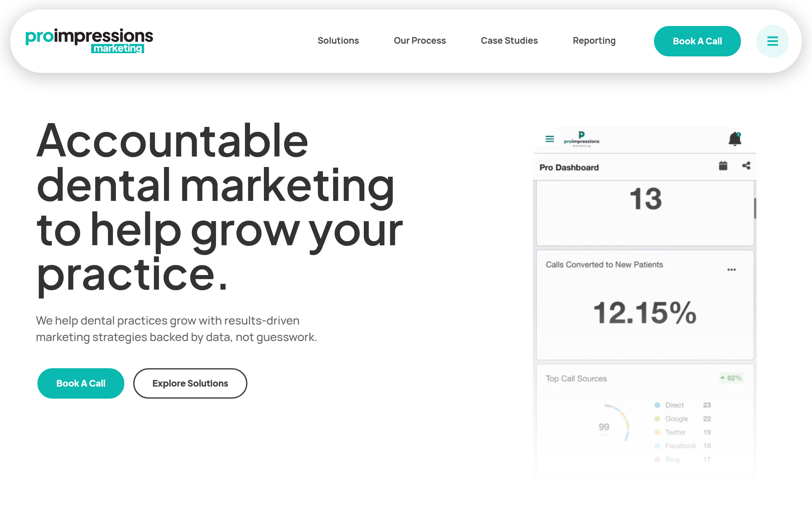Screen dimensions: 812x507
Task: Click the Explore Solutions button
Action: click(190, 383)
